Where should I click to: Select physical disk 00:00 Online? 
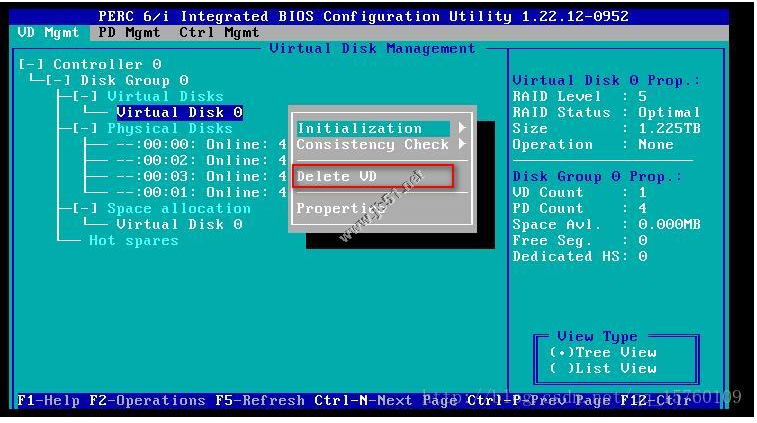pyautogui.click(x=201, y=144)
